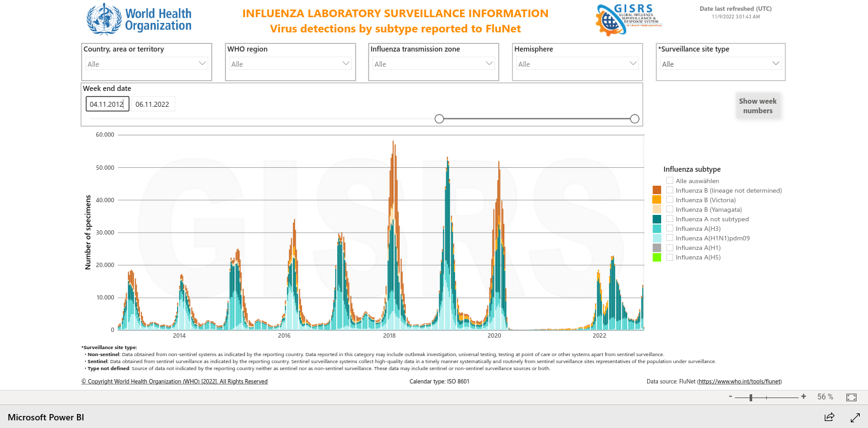The width and height of the screenshot is (868, 428).
Task: Click the Influenza A(H5) green legend swatch
Action: (x=657, y=258)
